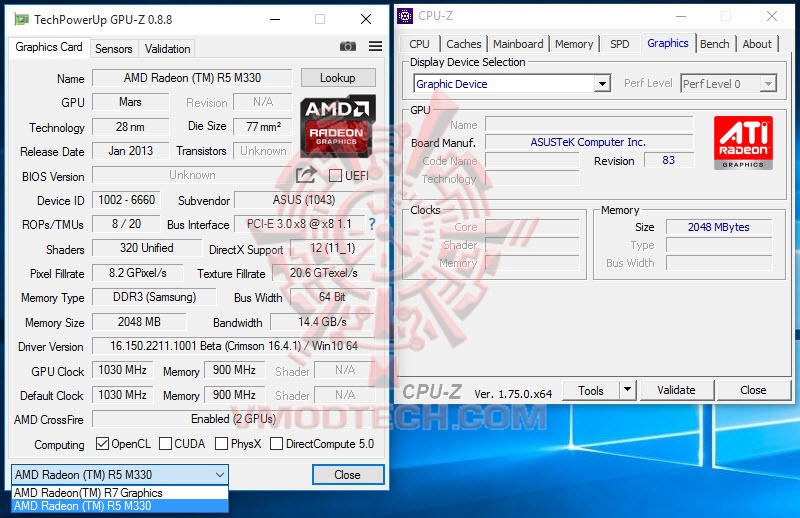Viewport: 800px width, 518px height.
Task: Click the Texture Fillrate 20.6 GTexel/s value
Action: 324,273
